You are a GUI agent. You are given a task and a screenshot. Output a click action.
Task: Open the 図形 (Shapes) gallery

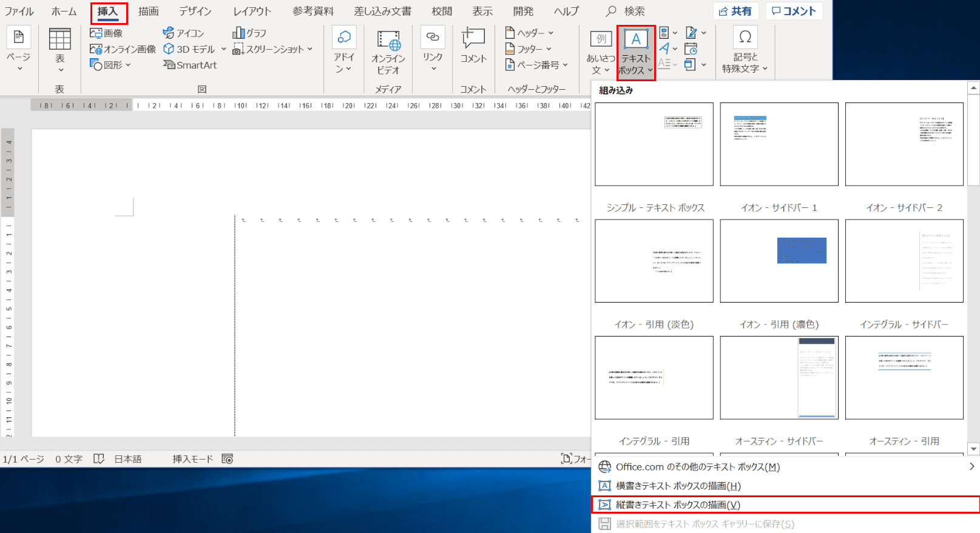[110, 65]
